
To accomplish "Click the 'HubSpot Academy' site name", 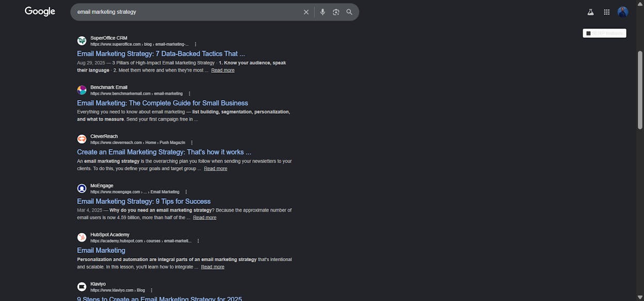I will [x=110, y=235].
